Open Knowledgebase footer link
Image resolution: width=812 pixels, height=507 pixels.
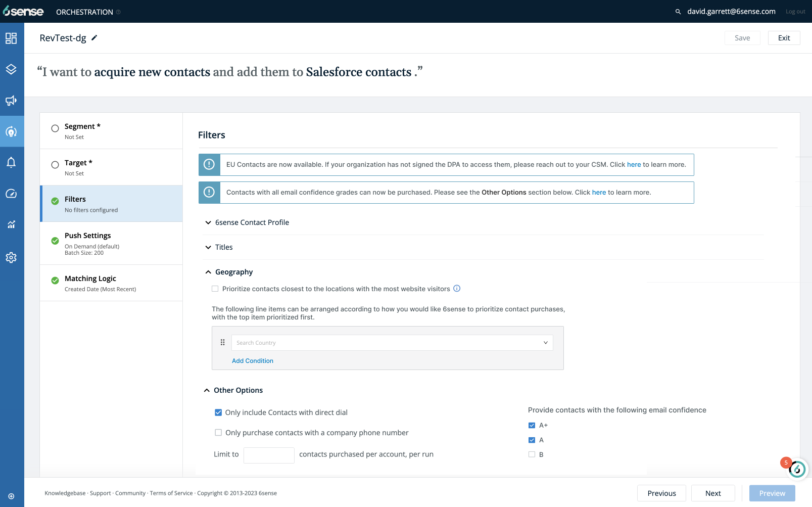pos(65,493)
